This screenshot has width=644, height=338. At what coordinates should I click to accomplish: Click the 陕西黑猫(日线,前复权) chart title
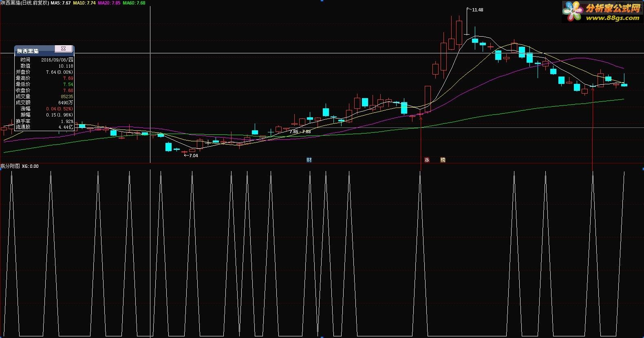(25, 3)
